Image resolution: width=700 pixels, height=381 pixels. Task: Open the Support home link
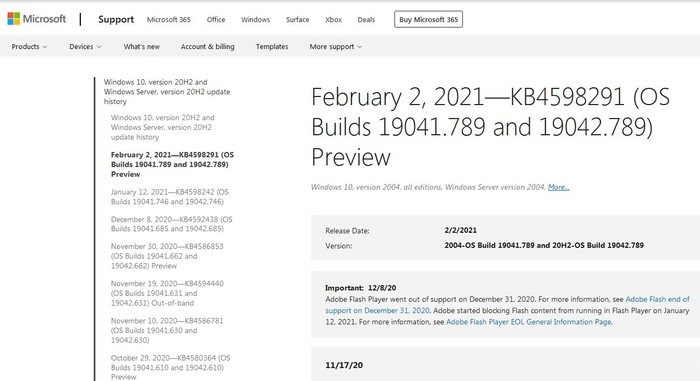click(116, 20)
